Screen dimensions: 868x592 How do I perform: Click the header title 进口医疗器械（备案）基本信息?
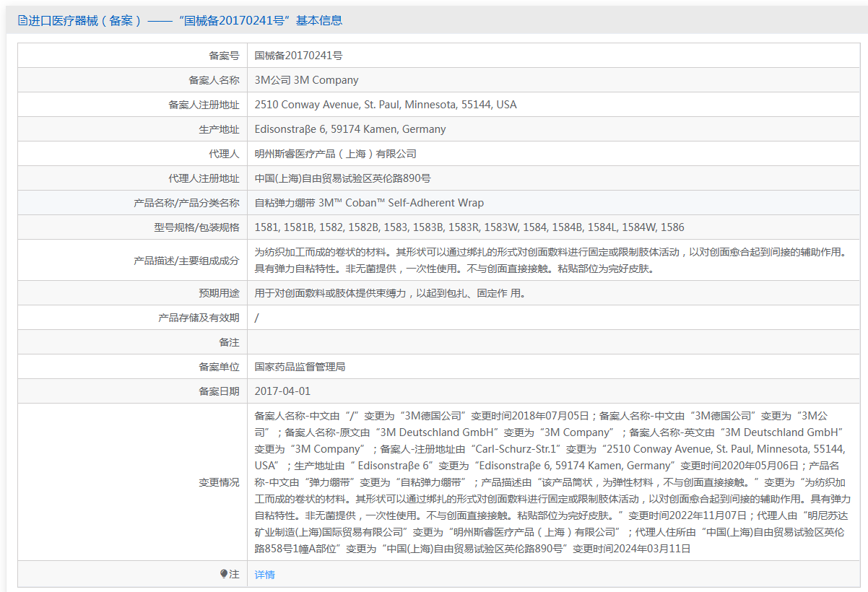click(180, 20)
